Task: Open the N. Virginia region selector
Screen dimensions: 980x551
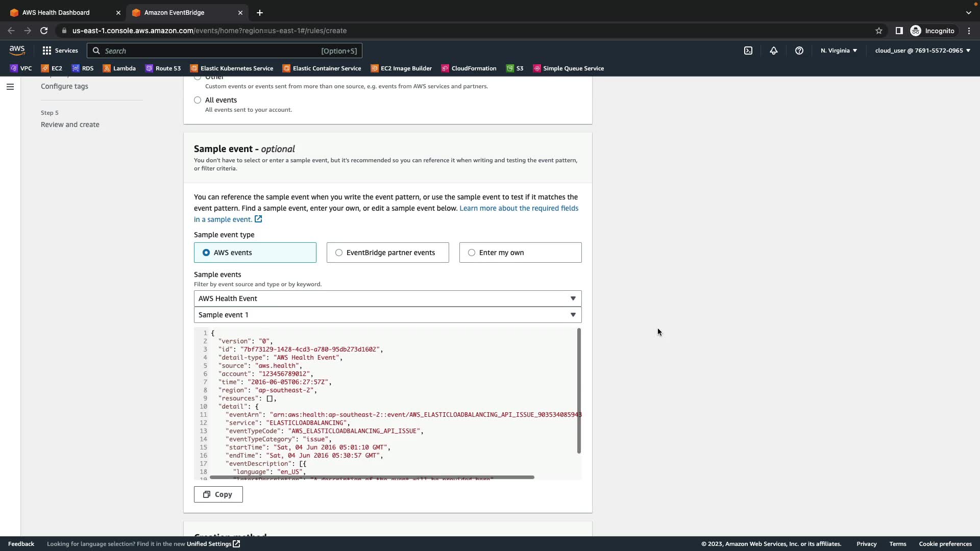Action: click(x=838, y=51)
